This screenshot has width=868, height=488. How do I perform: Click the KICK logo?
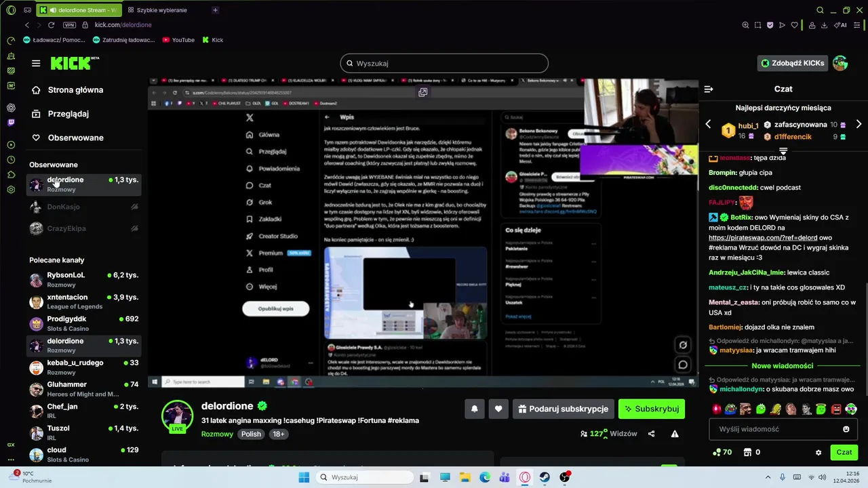75,63
